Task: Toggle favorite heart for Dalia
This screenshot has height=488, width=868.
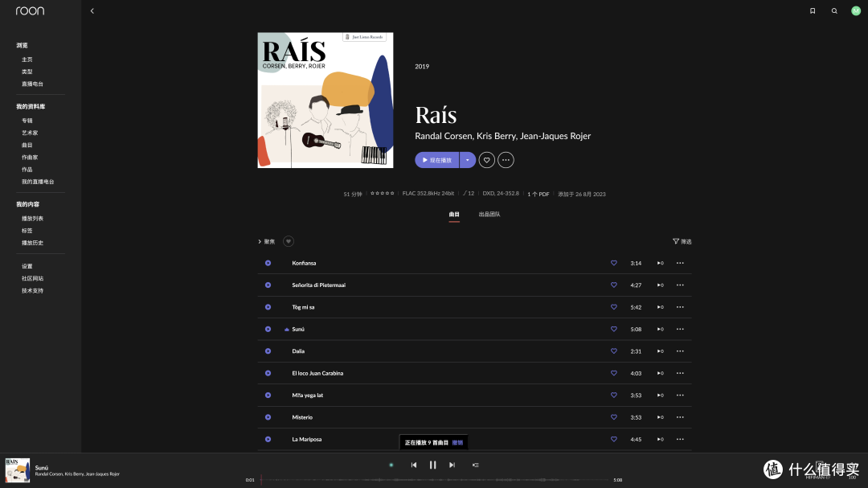Action: tap(613, 351)
